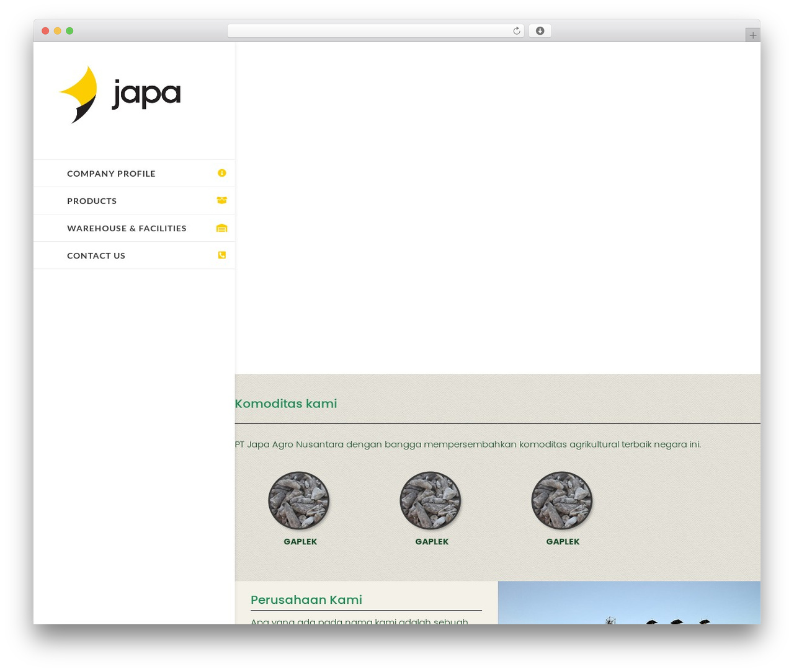794x672 pixels.
Task: Click the Perusahaan Kami heading
Action: pyautogui.click(x=306, y=599)
